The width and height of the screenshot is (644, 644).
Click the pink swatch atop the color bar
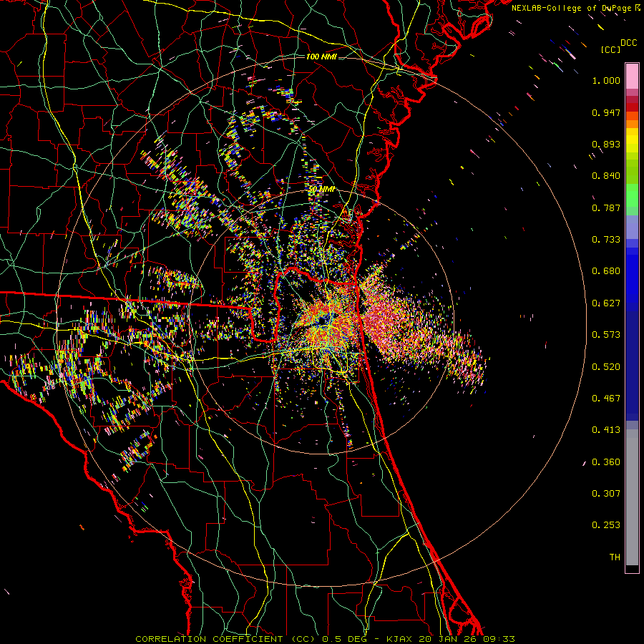coord(632,76)
